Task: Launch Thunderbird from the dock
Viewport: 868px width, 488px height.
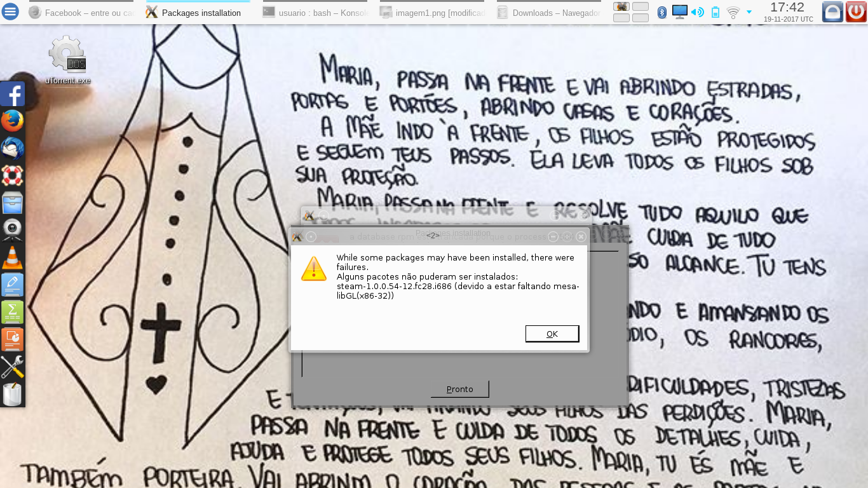Action: pos(12,148)
